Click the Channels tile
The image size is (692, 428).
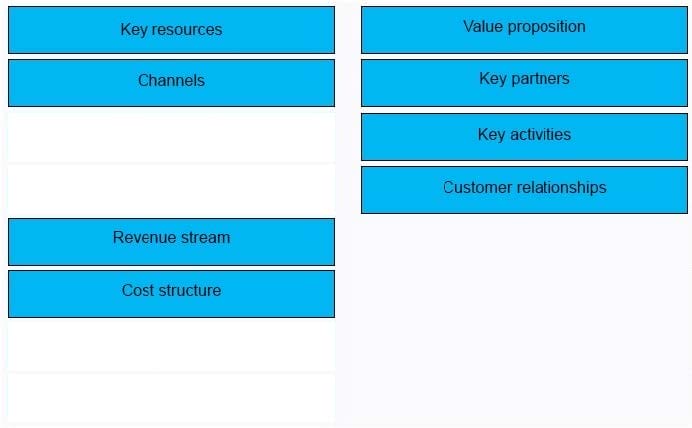(x=171, y=83)
